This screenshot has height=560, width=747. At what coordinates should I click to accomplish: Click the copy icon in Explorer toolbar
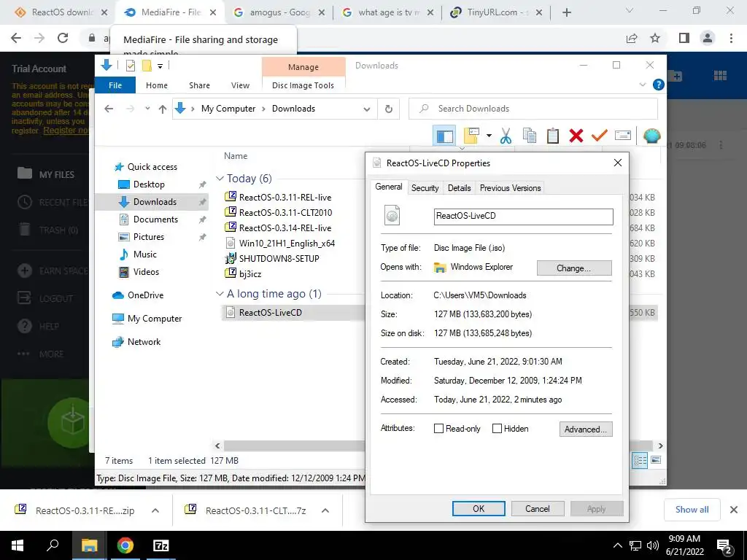pos(530,136)
